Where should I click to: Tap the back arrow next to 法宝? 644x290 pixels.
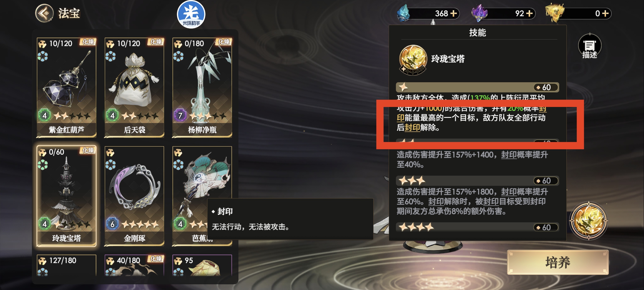coord(44,13)
